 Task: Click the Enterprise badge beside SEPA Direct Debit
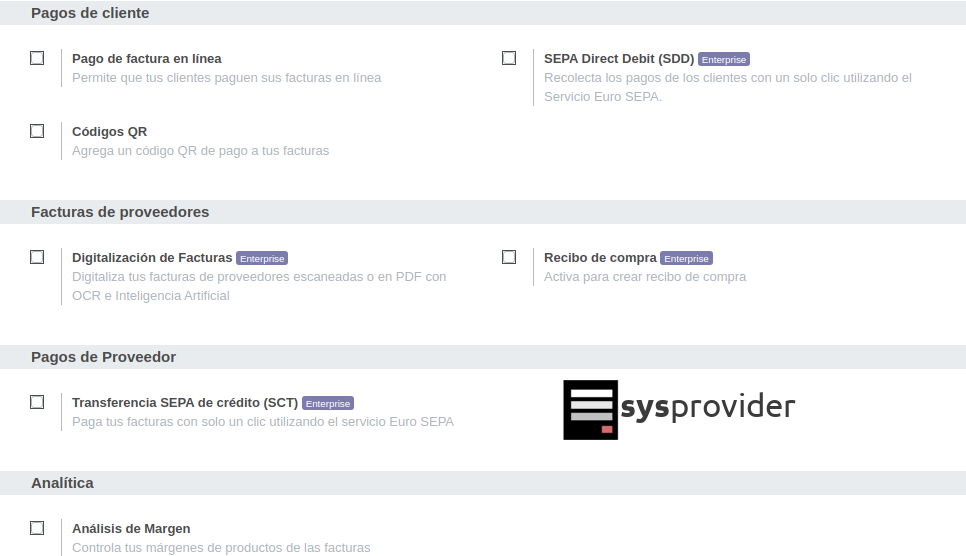point(723,60)
